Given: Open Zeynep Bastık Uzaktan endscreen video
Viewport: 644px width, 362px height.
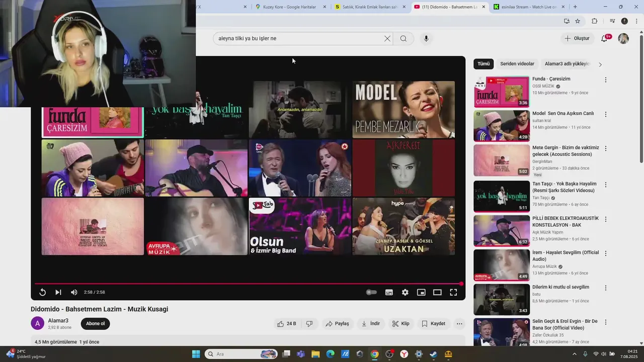Looking at the screenshot, I should [x=404, y=226].
